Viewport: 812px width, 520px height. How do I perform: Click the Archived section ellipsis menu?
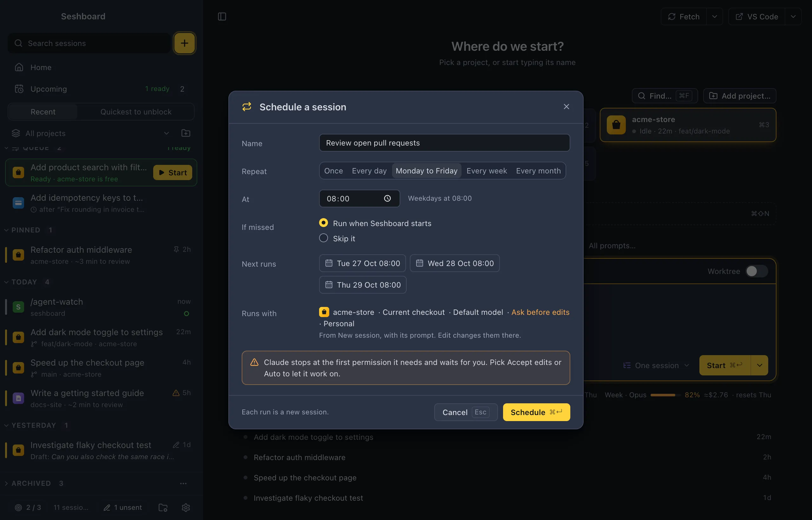pyautogui.click(x=183, y=483)
